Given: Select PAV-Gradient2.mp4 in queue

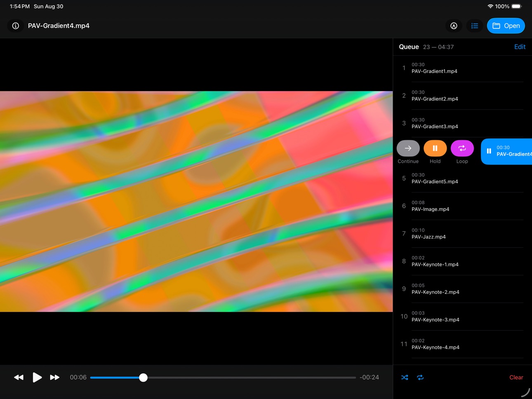Looking at the screenshot, I should 462,96.
